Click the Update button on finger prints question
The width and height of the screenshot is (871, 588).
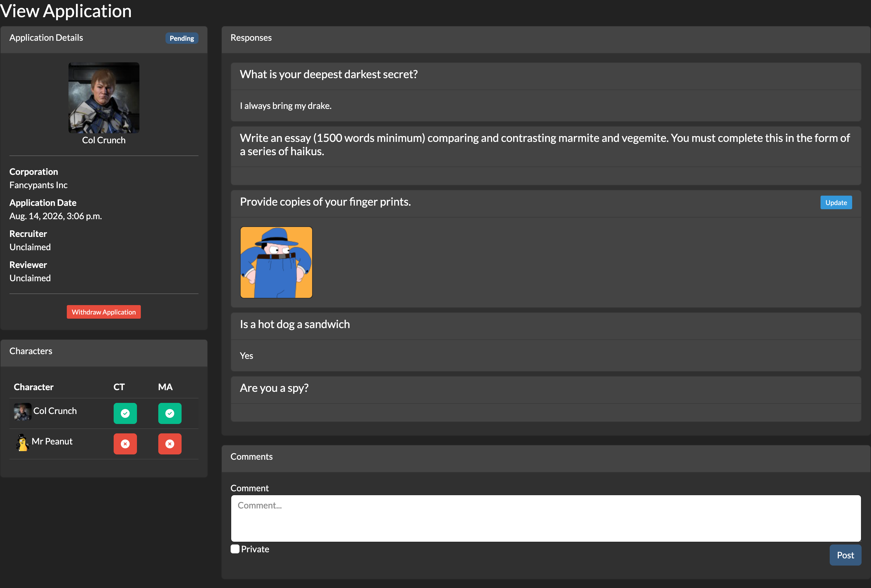[836, 203]
